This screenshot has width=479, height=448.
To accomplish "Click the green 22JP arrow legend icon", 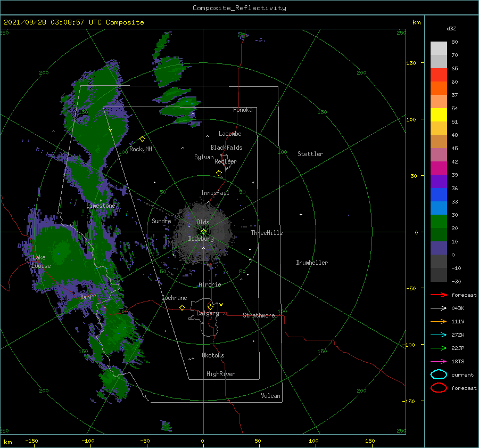I will [x=439, y=348].
